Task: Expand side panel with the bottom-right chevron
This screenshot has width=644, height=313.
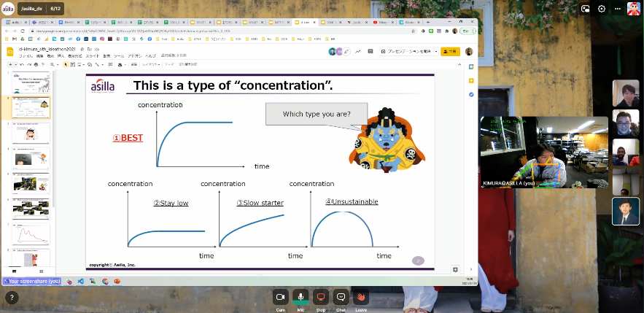Action: click(x=471, y=269)
